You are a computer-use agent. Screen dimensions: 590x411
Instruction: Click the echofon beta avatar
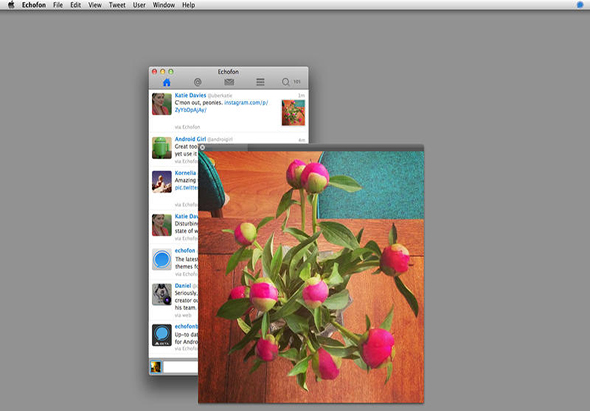[162, 335]
